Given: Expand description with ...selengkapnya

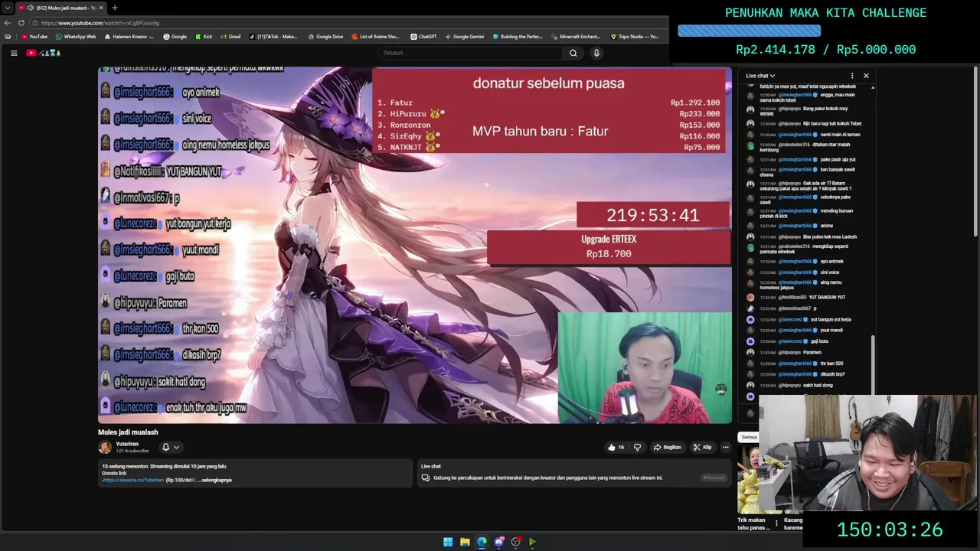Looking at the screenshot, I should click(x=215, y=481).
